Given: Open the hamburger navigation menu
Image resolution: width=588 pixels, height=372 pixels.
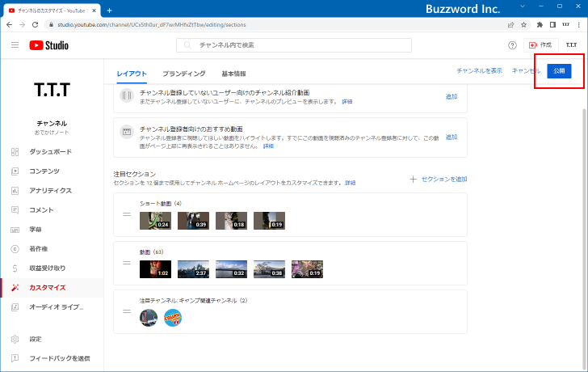Looking at the screenshot, I should pos(15,45).
